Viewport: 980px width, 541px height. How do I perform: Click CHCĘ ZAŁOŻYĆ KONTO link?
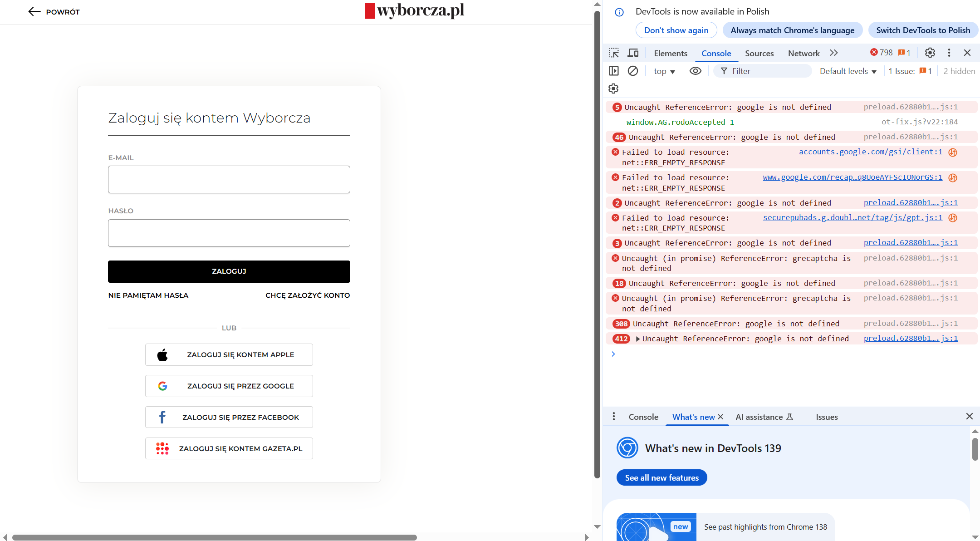[308, 295]
